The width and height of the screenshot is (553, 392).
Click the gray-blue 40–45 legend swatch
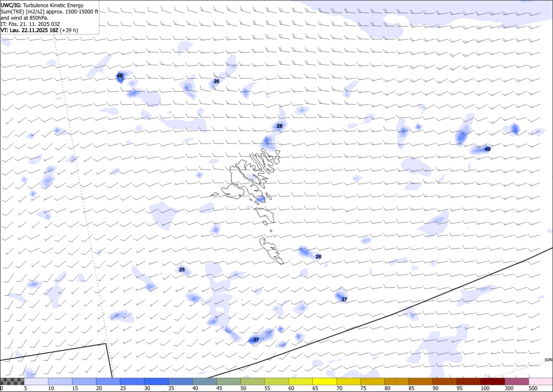(204, 381)
